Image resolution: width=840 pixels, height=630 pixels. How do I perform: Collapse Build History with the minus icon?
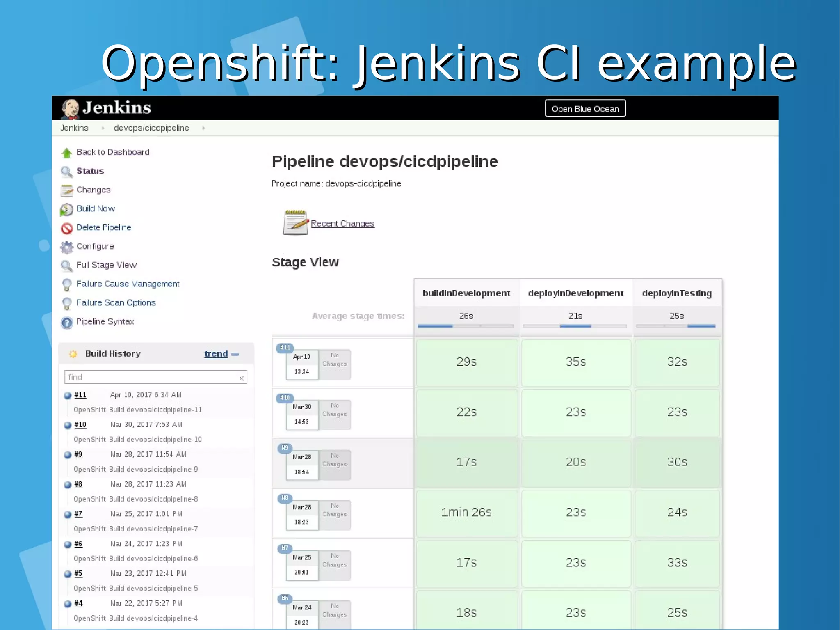[235, 354]
